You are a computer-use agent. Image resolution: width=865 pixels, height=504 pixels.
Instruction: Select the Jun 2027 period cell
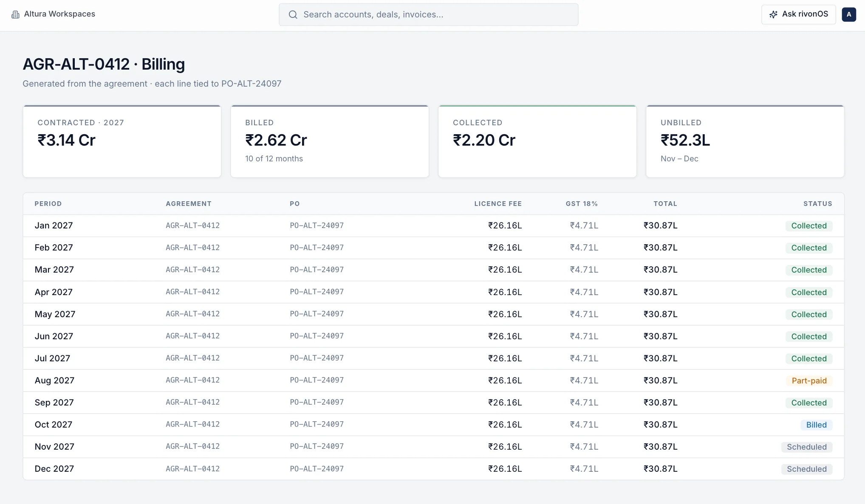coord(54,336)
